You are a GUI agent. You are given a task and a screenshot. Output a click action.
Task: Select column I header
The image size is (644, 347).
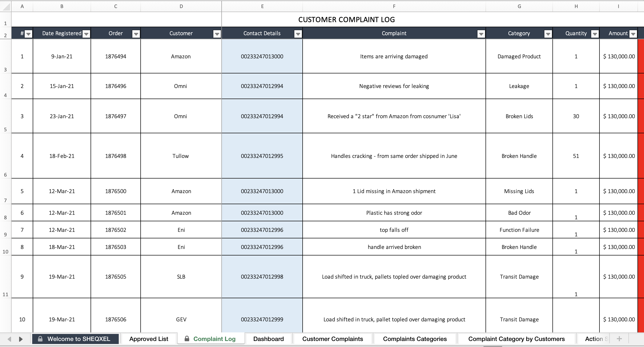coord(618,6)
